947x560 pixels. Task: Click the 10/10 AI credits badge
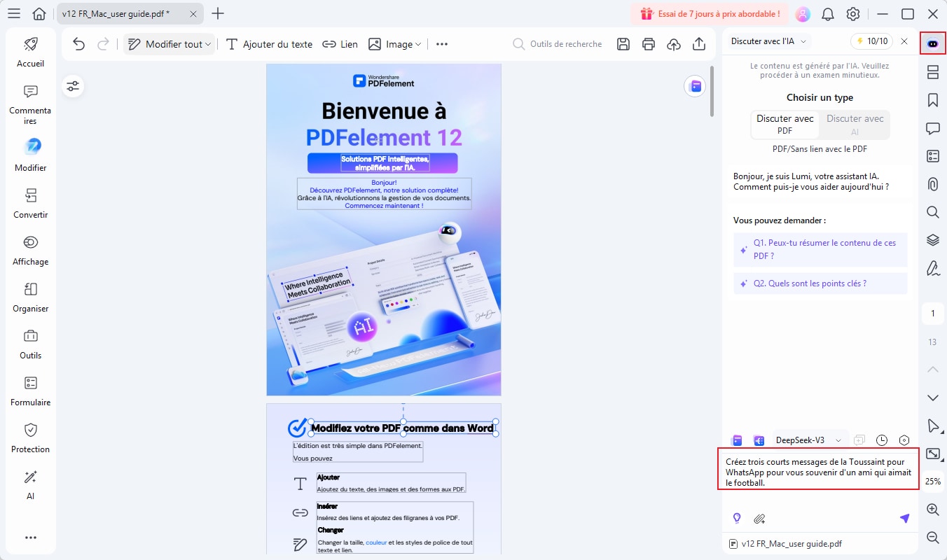[x=871, y=41]
